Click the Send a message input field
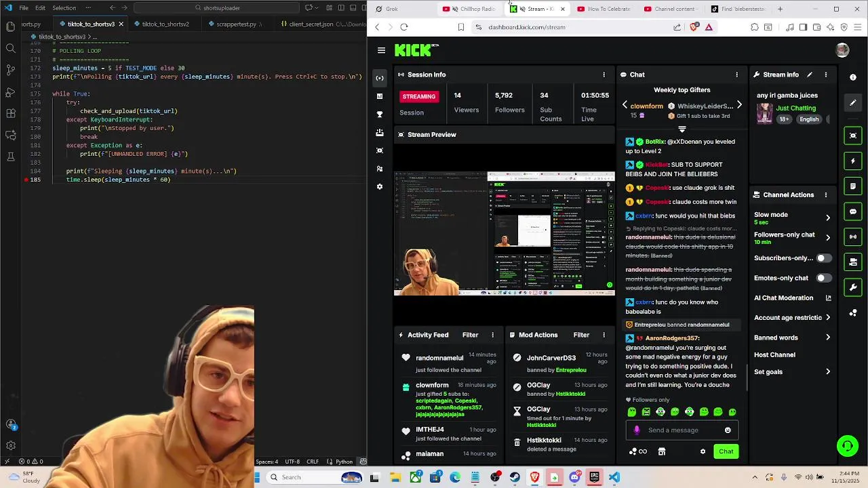 (682, 430)
